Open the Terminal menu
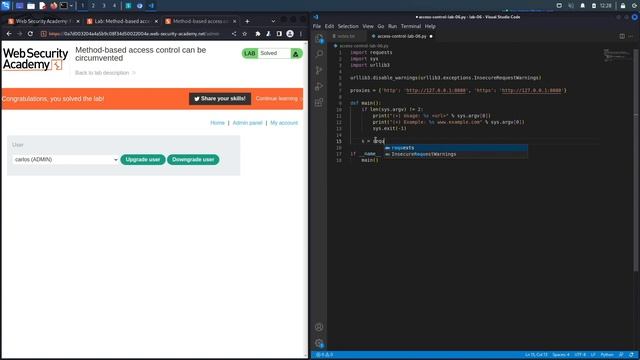 point(411,26)
